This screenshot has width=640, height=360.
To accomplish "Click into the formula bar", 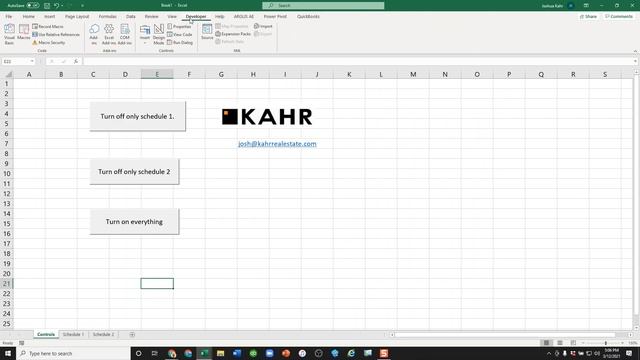I will pyautogui.click(x=358, y=61).
